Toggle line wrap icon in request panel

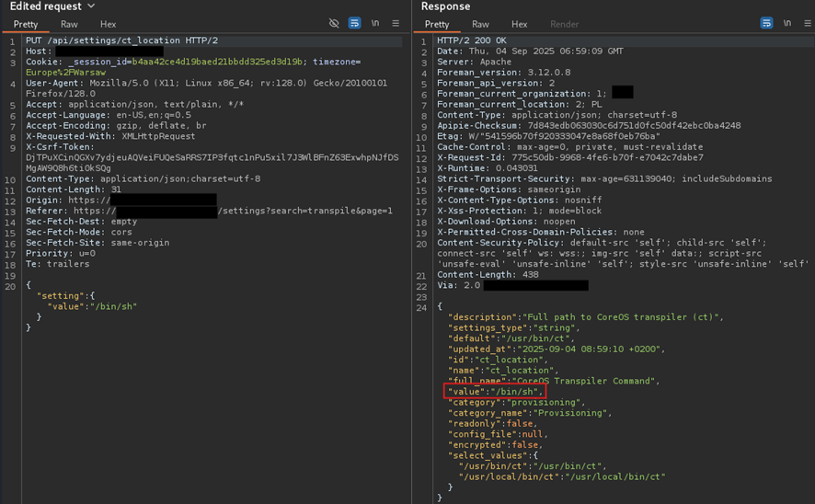point(354,23)
